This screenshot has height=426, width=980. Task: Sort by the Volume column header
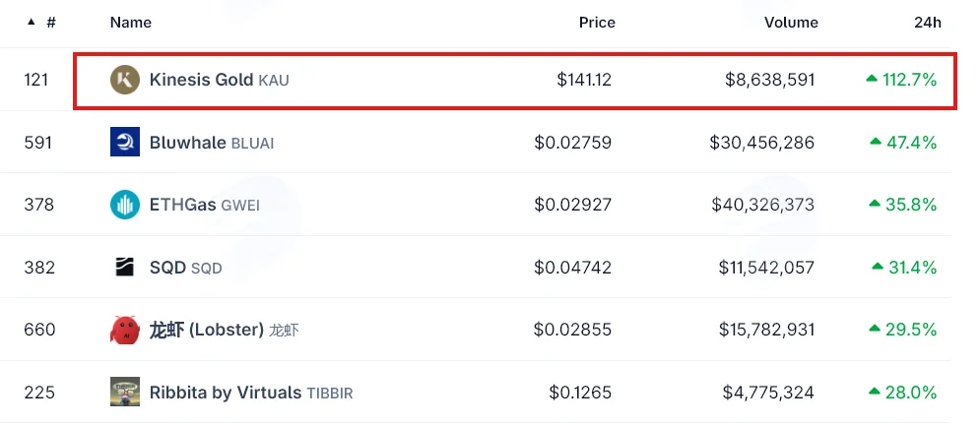791,23
